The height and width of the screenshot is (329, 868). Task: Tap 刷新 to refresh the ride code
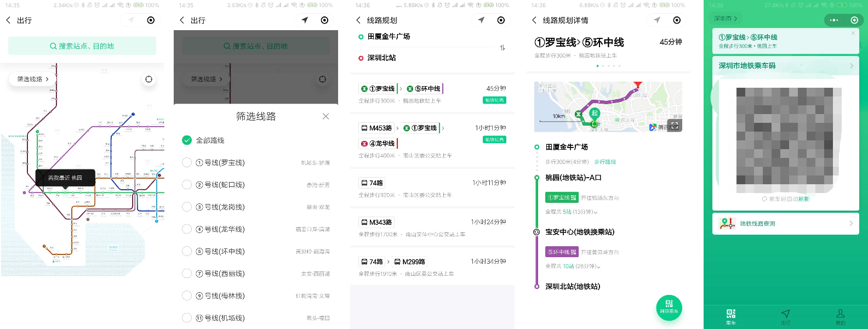pyautogui.click(x=804, y=199)
